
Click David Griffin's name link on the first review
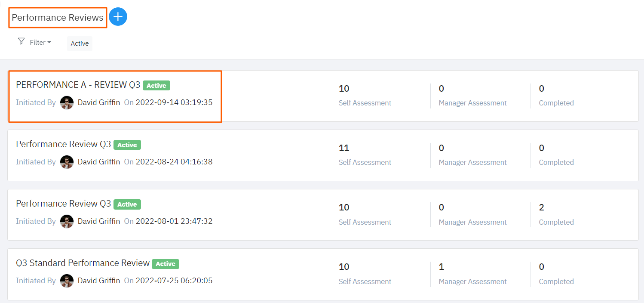click(x=99, y=102)
